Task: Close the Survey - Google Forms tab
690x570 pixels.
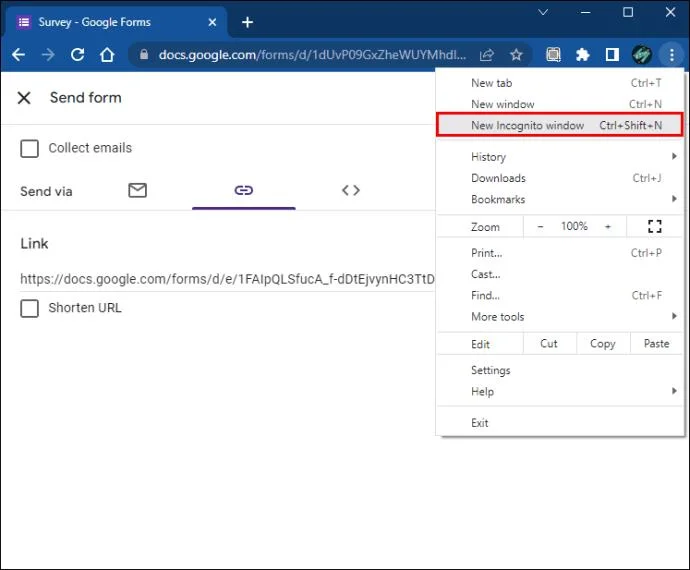Action: pyautogui.click(x=212, y=22)
